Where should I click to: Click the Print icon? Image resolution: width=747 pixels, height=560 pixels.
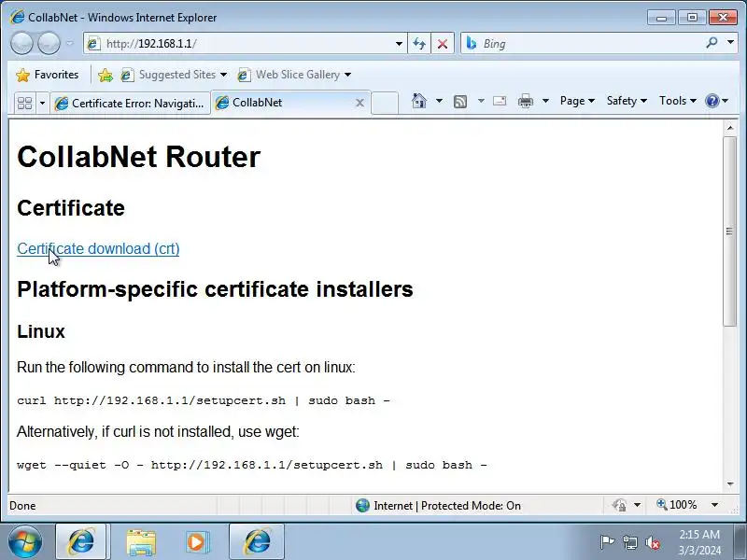pos(526,101)
